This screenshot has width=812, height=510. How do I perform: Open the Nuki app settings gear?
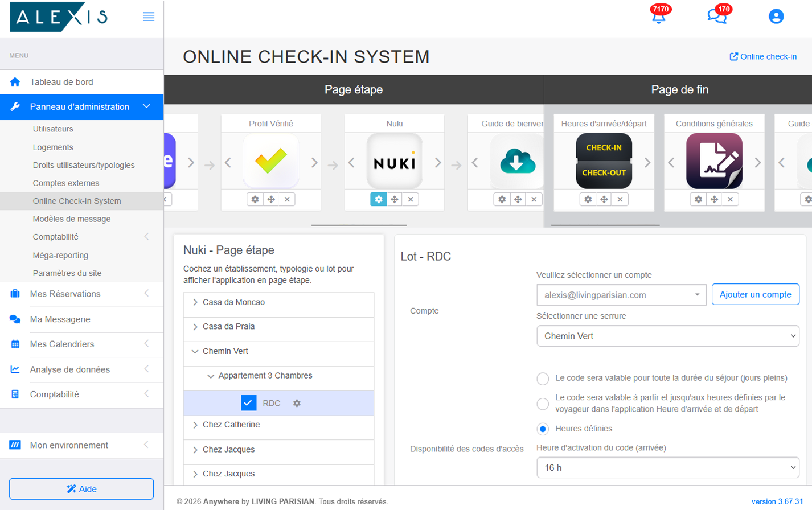pos(378,199)
